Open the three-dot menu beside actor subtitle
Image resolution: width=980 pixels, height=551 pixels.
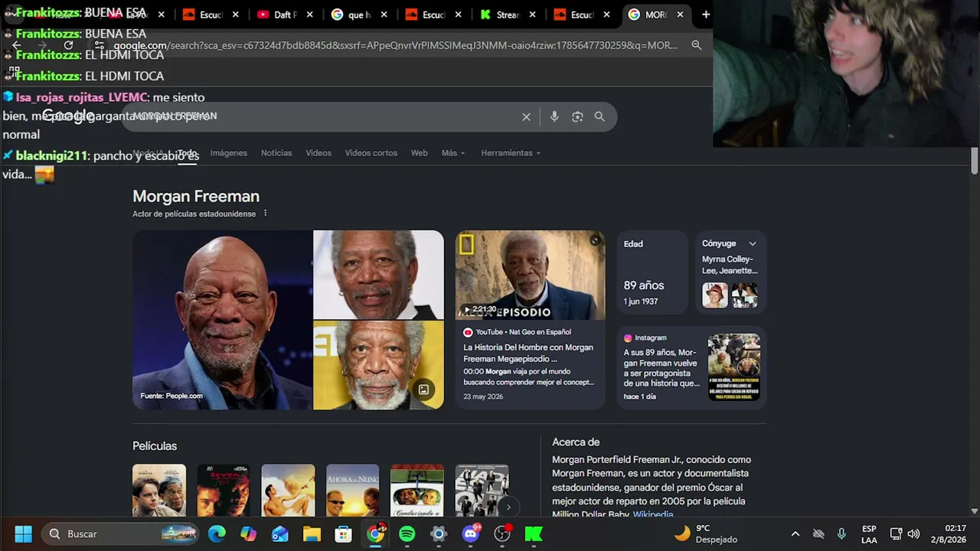pos(266,214)
